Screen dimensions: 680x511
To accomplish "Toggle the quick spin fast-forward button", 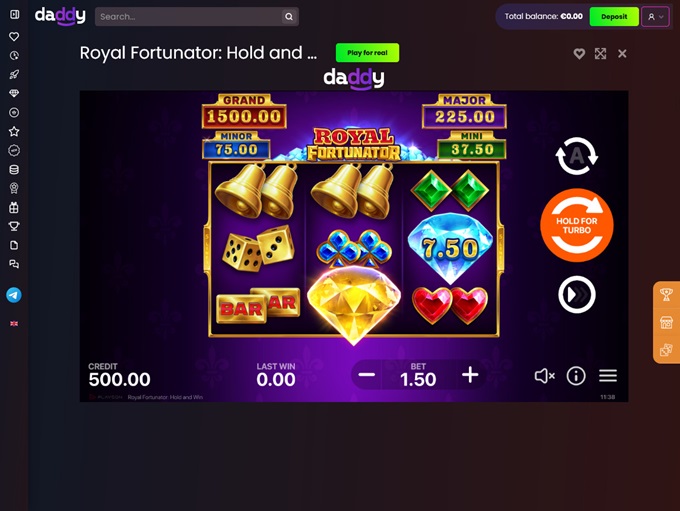I will 577,295.
